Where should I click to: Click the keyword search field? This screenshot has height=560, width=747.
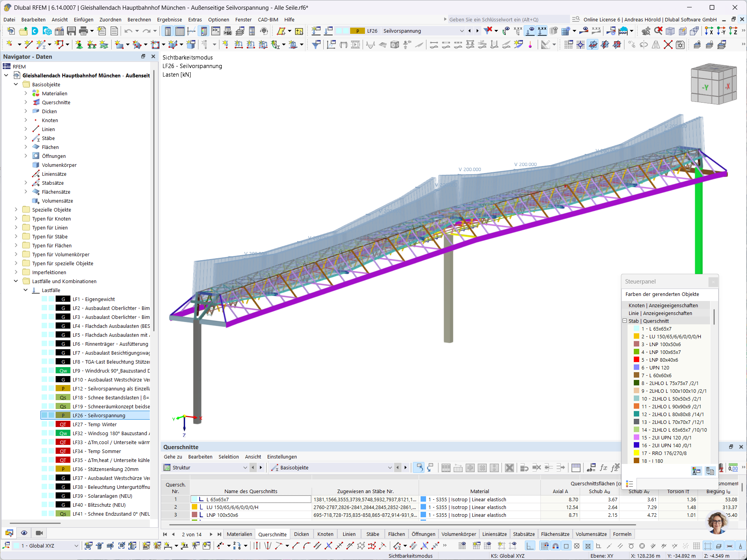click(x=509, y=19)
